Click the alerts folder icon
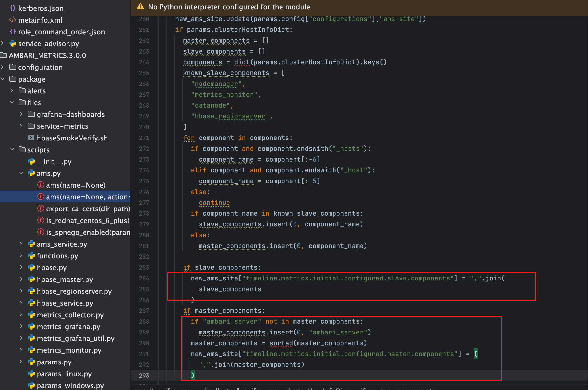Viewport: 588px width, 390px height. (22, 91)
